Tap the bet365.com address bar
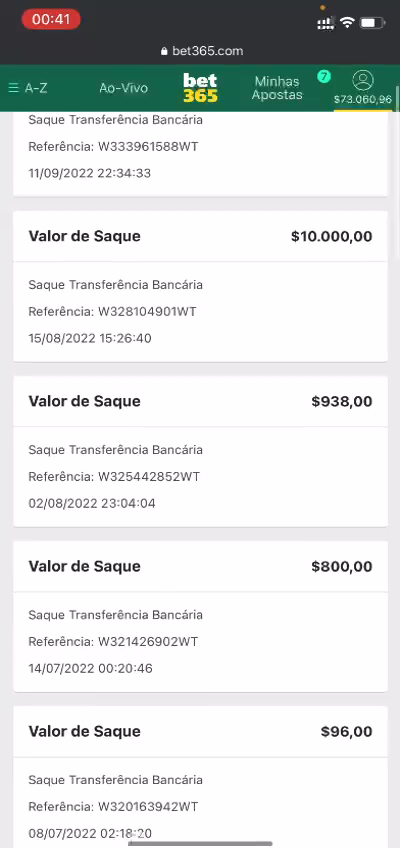400x848 pixels. (x=202, y=51)
